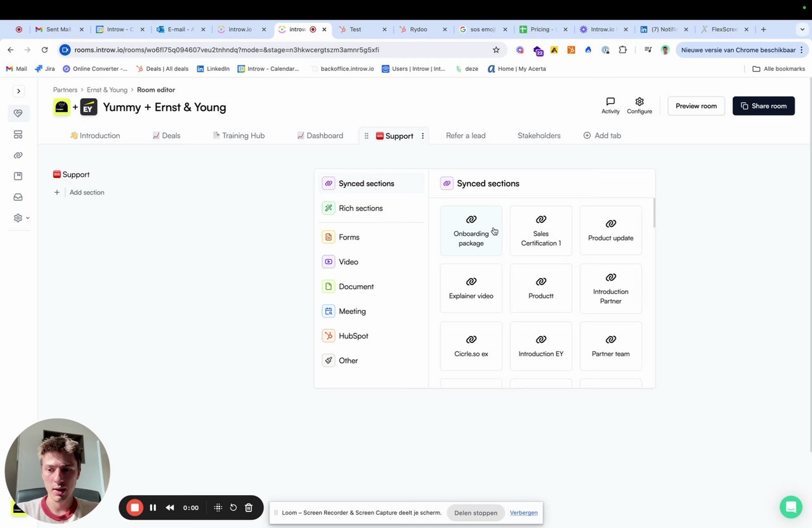
Task: Select Other category
Action: [x=372, y=361]
